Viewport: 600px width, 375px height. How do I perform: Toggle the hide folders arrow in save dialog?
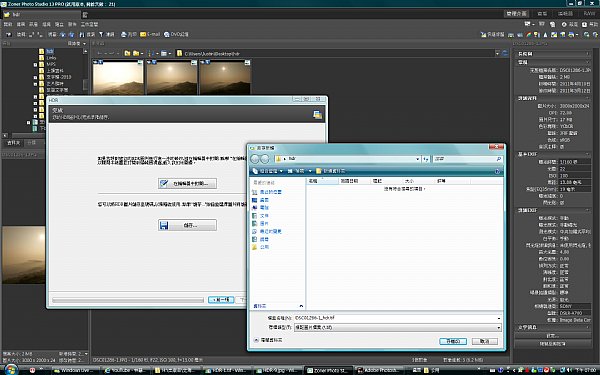[x=256, y=340]
